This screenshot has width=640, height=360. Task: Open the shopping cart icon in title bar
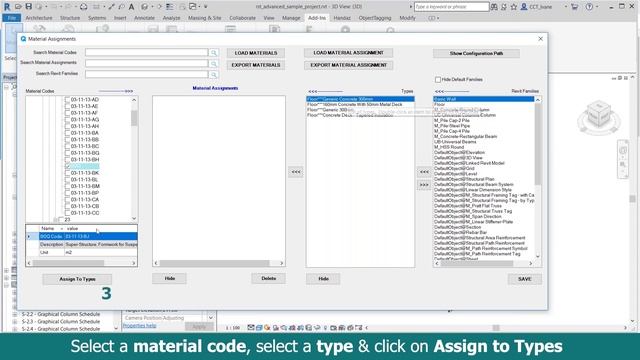[574, 7]
